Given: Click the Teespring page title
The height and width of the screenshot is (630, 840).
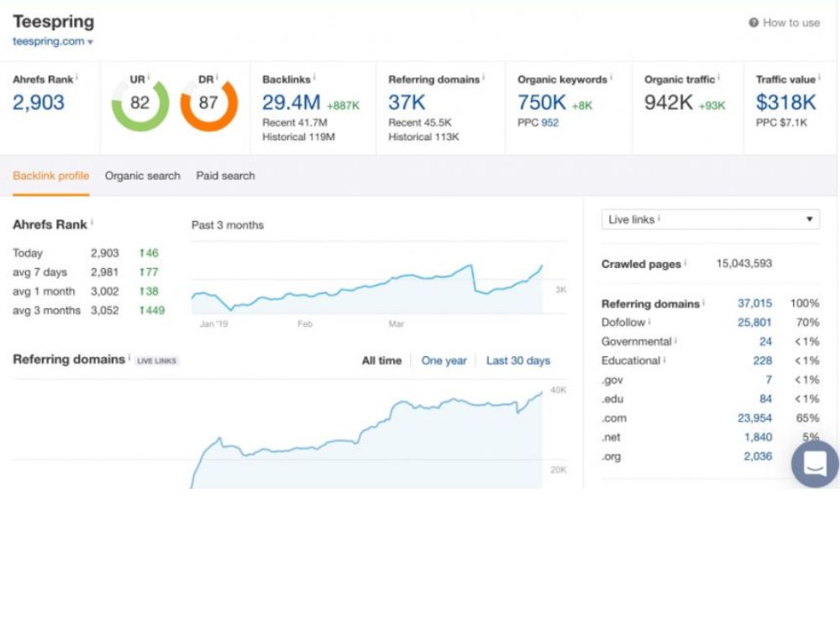Looking at the screenshot, I should click(54, 22).
